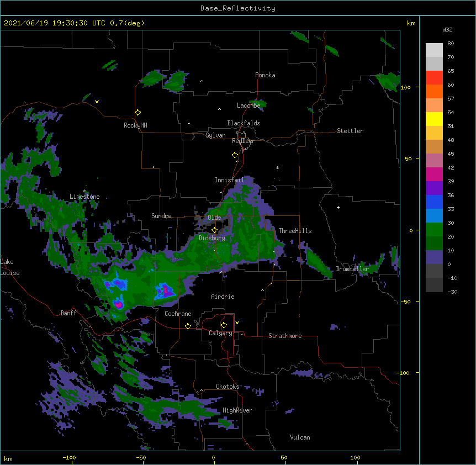Click the 100 tick on the right axis
Viewport: 476px width, 465px height.
point(405,87)
